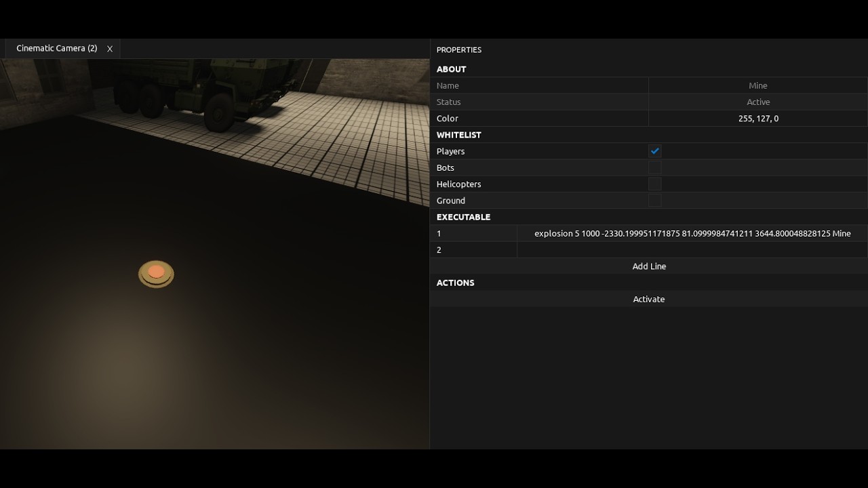Enable the Helicopters whitelist checkbox
Image resolution: width=868 pixels, height=488 pixels.
654,184
